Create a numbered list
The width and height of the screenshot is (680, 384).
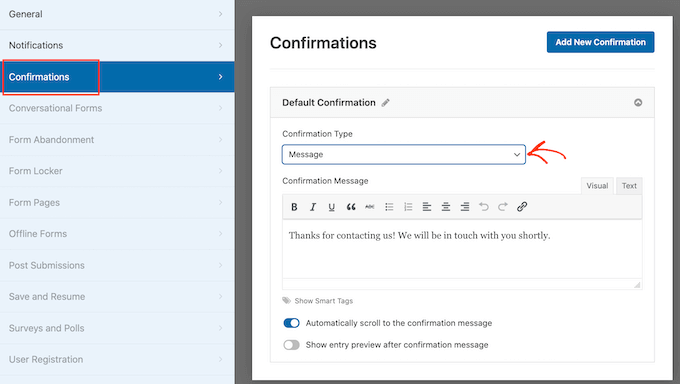coord(408,207)
